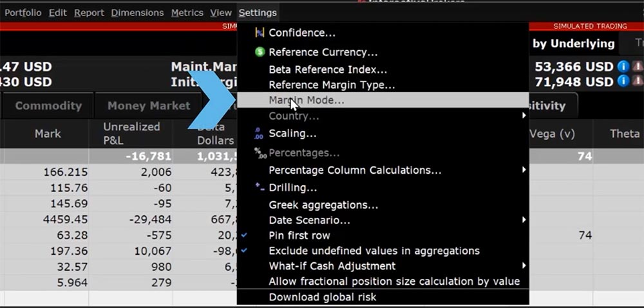Toggle Exclude undefined values in aggregations
Image resolution: width=644 pixels, height=308 pixels.
[x=374, y=251]
